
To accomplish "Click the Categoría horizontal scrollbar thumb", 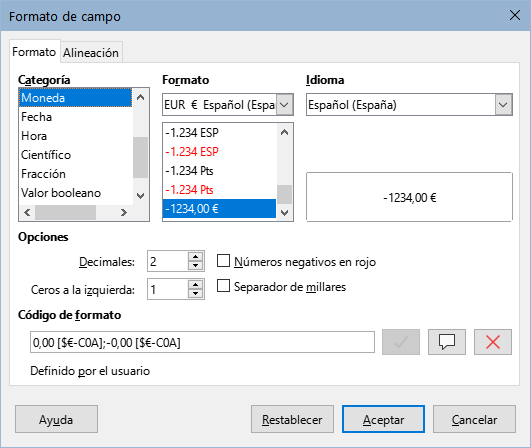I will click(x=65, y=213).
